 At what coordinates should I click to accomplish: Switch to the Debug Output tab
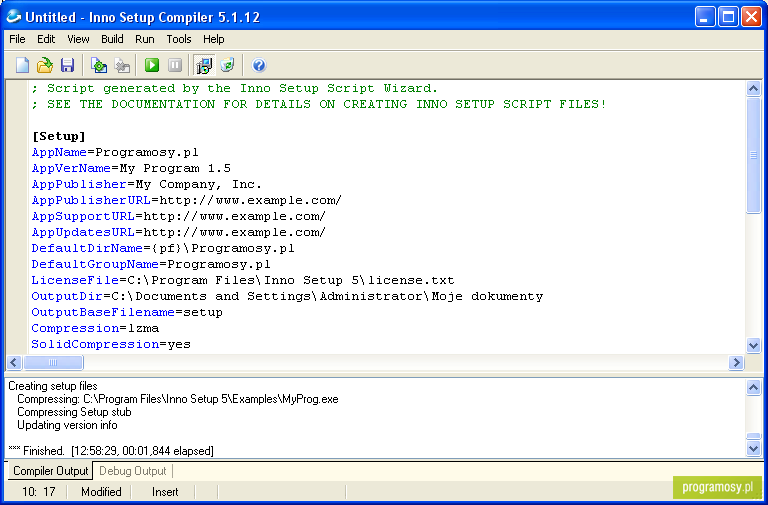(133, 471)
